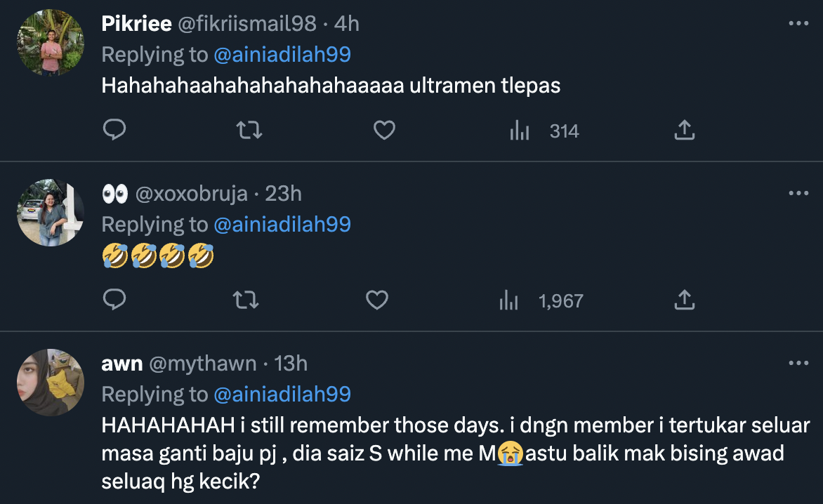Viewport: 823px width, 504px height.
Task: Reply to Pikriee's ultramen tweet
Action: tap(114, 130)
